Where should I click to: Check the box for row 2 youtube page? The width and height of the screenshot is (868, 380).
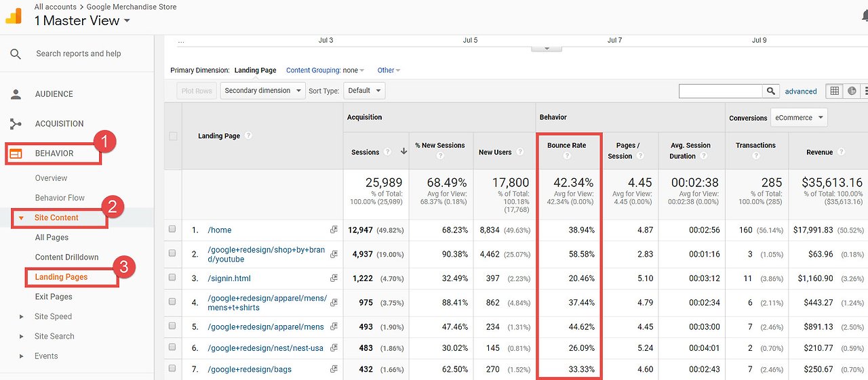tap(172, 253)
